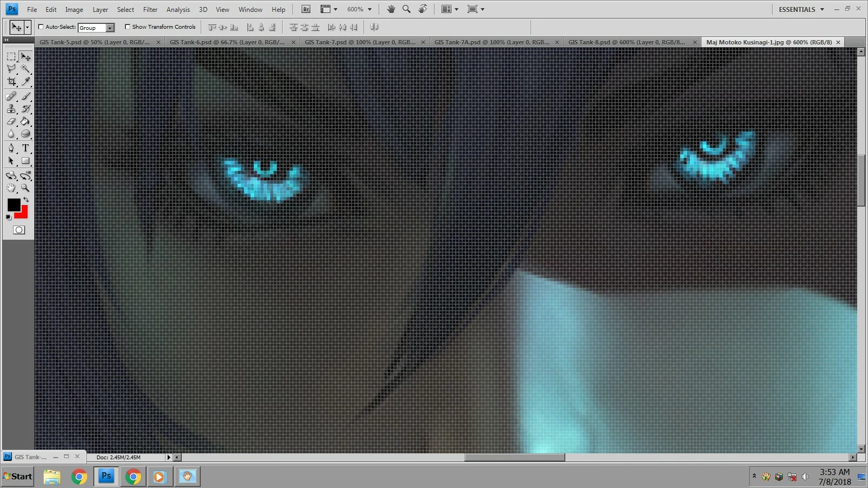Click Rotate View tool in application bar
Image resolution: width=868 pixels, height=488 pixels.
[x=423, y=9]
